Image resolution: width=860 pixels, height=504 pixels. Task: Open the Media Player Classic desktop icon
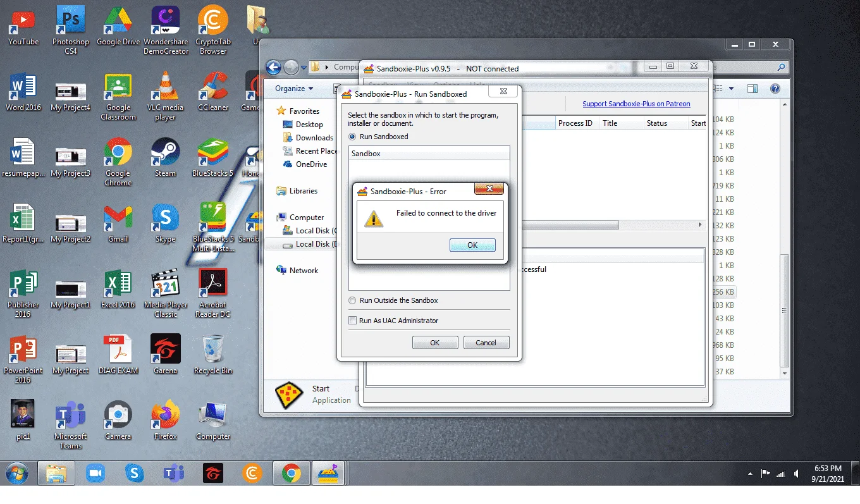pos(166,293)
